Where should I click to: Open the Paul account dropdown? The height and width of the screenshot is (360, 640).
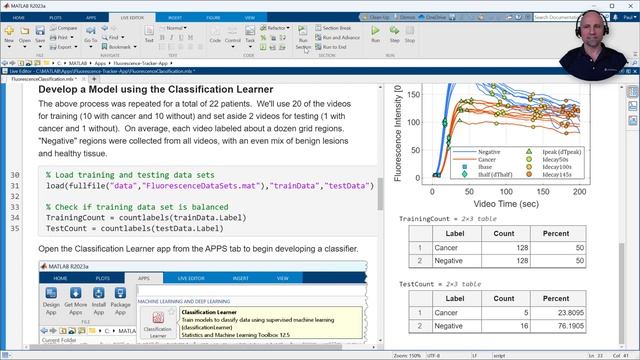click(629, 17)
